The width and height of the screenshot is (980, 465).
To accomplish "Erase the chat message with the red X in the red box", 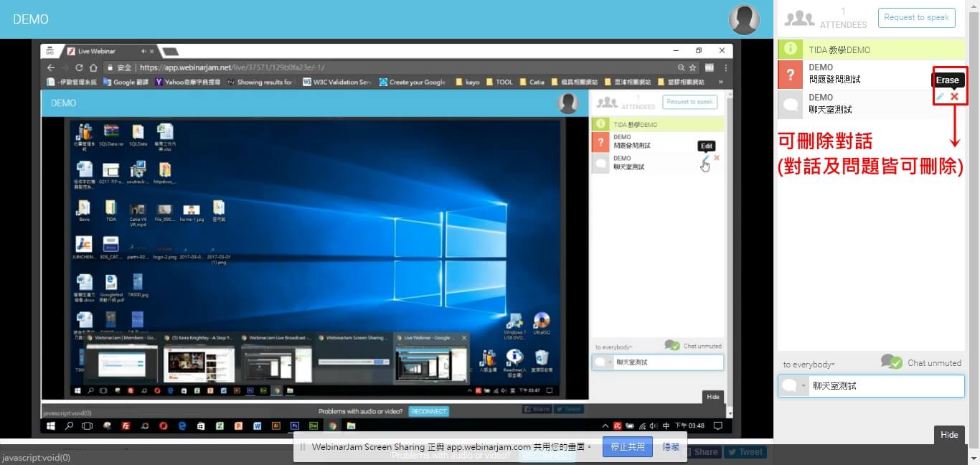I will (x=954, y=97).
